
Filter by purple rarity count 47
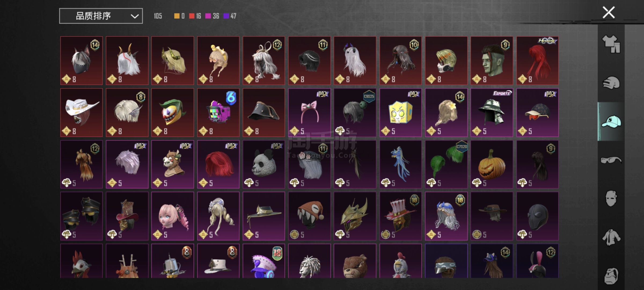point(230,16)
